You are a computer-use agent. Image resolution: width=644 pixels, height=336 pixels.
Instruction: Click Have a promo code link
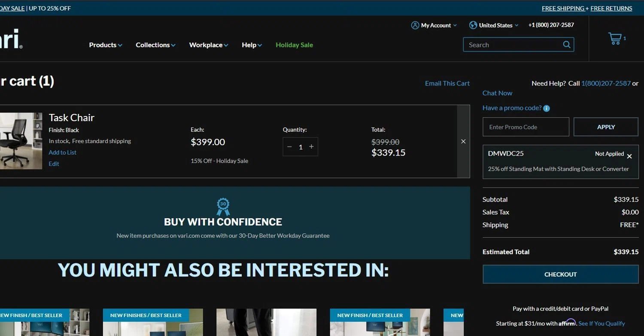(x=512, y=108)
